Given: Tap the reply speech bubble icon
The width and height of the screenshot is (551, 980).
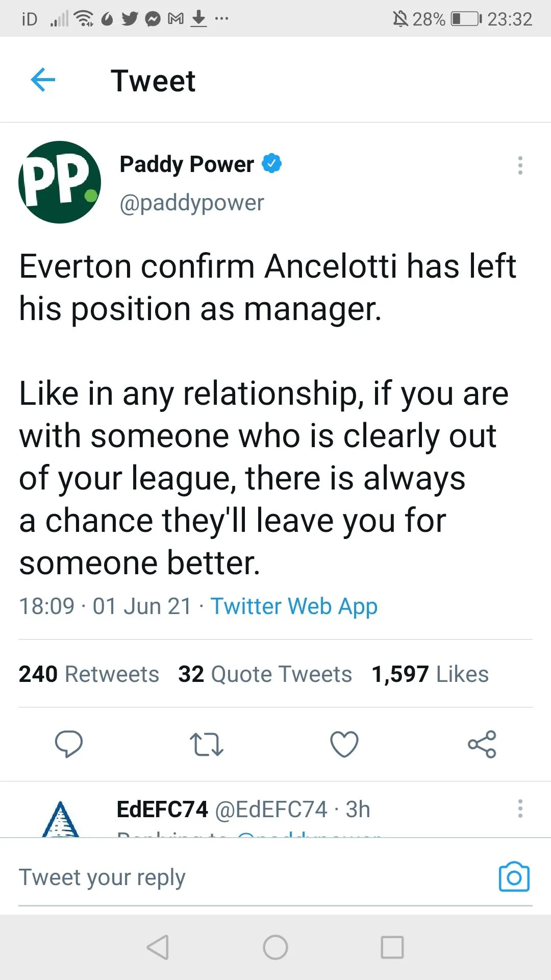Looking at the screenshot, I should [x=69, y=744].
